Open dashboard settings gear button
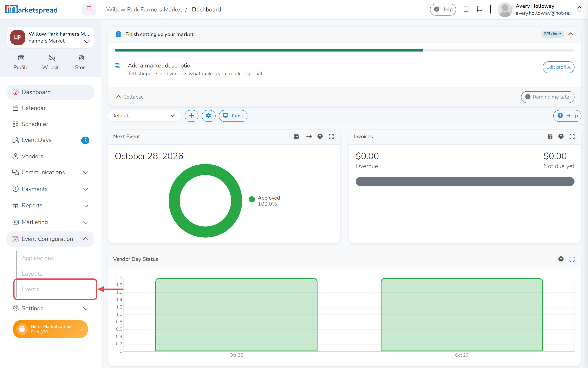The image size is (588, 368). [x=208, y=116]
